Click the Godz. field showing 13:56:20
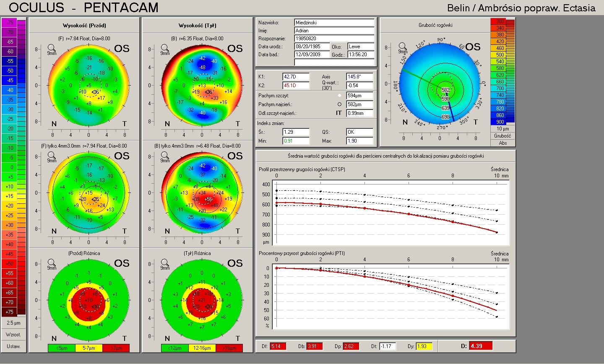 (x=360, y=55)
